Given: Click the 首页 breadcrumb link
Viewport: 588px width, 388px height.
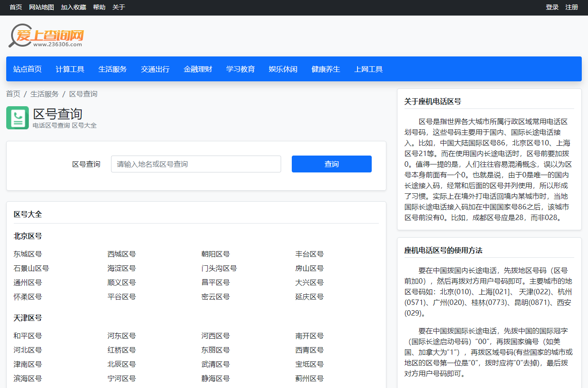Looking at the screenshot, I should (13, 94).
